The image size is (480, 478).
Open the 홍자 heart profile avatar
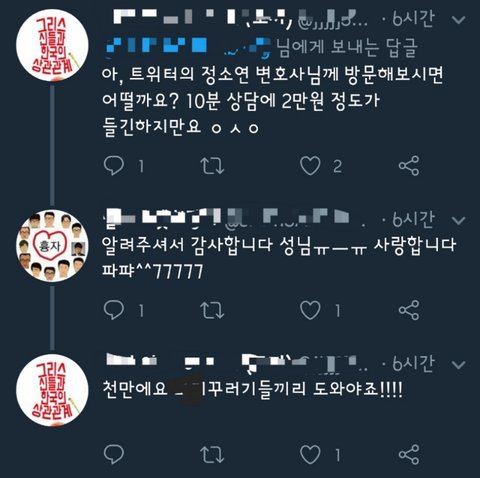pyautogui.click(x=52, y=246)
